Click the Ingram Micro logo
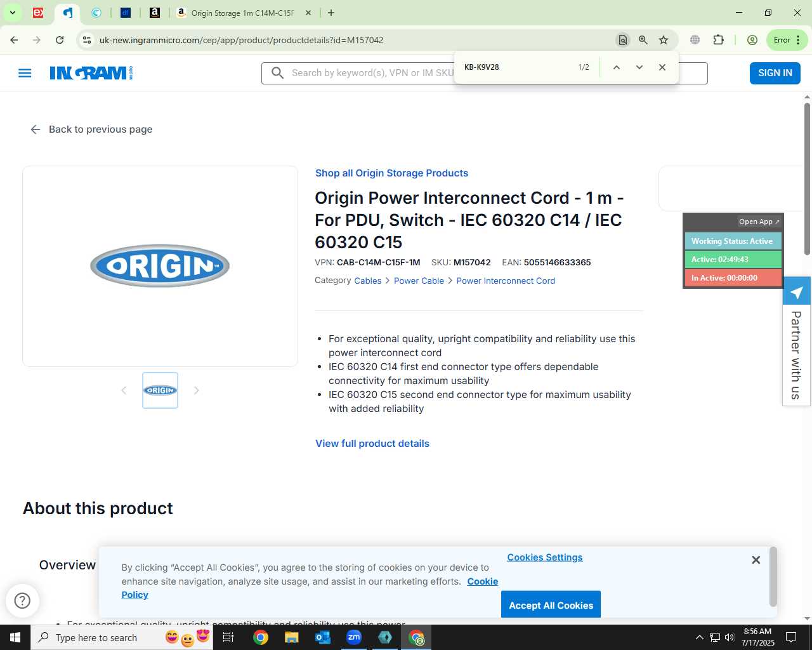This screenshot has width=812, height=650. [x=91, y=73]
